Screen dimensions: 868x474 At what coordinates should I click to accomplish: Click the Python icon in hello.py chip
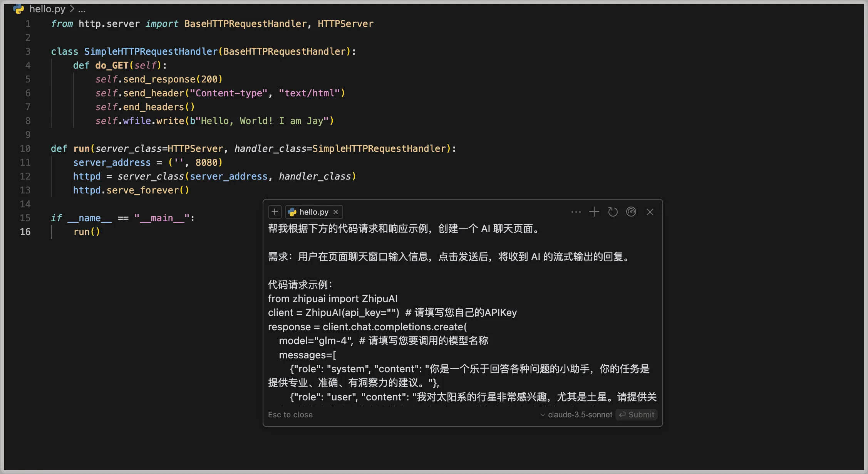[x=292, y=212]
